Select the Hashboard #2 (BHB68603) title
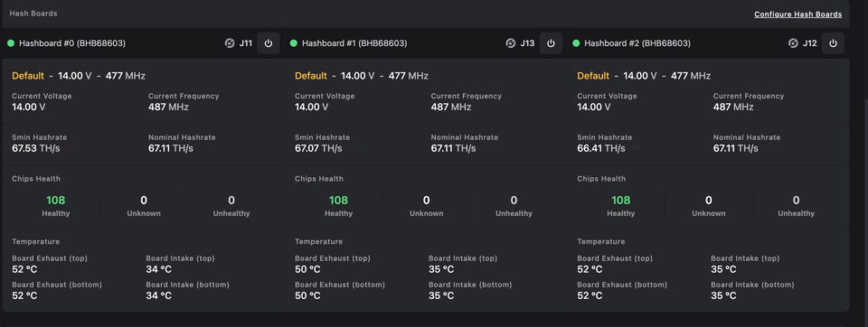Viewport: 868px width, 327px height. coord(637,43)
